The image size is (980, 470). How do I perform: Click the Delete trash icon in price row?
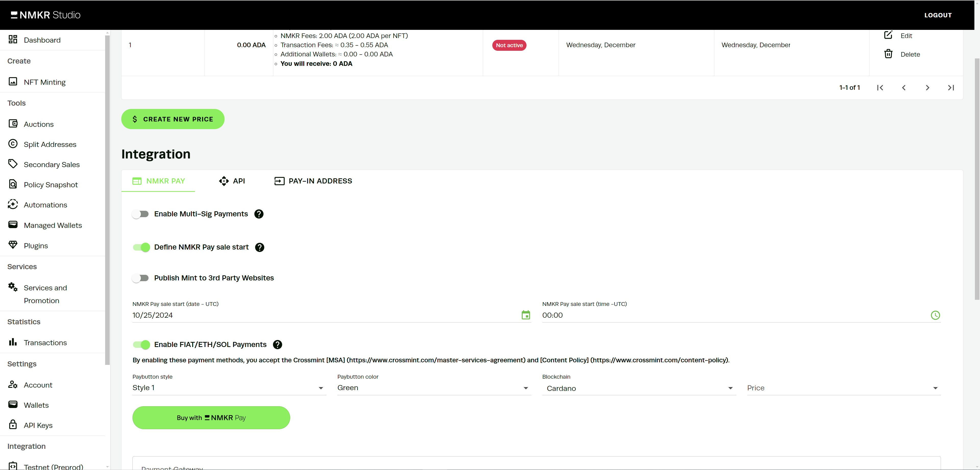888,54
